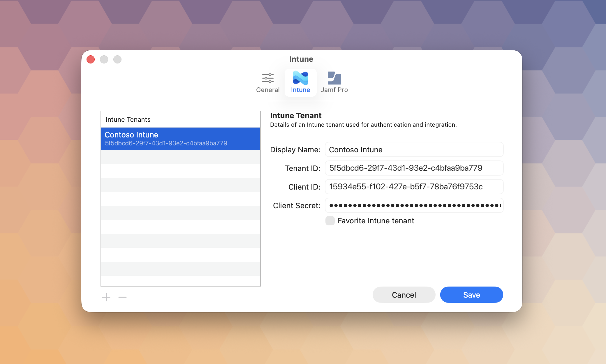Click the Display Name field
The width and height of the screenshot is (606, 364).
point(414,149)
